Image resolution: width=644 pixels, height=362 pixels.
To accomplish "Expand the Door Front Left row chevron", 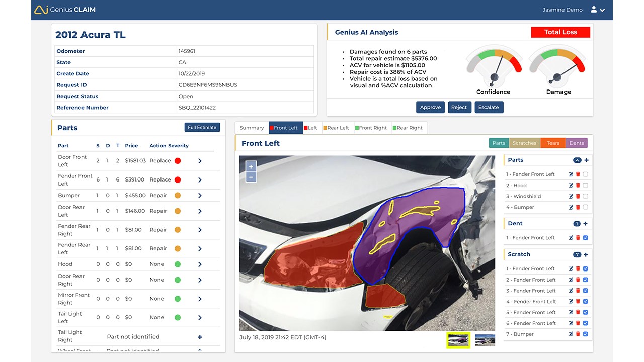I will (x=200, y=161).
